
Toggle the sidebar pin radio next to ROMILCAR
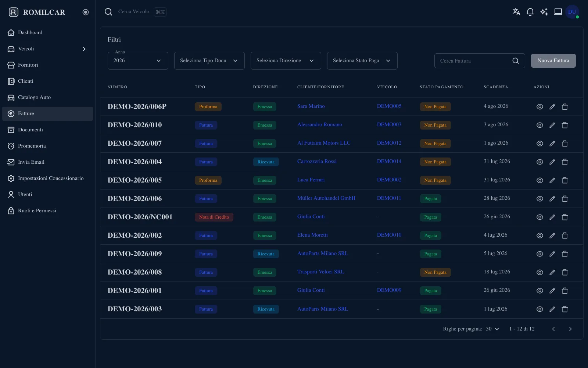86,12
